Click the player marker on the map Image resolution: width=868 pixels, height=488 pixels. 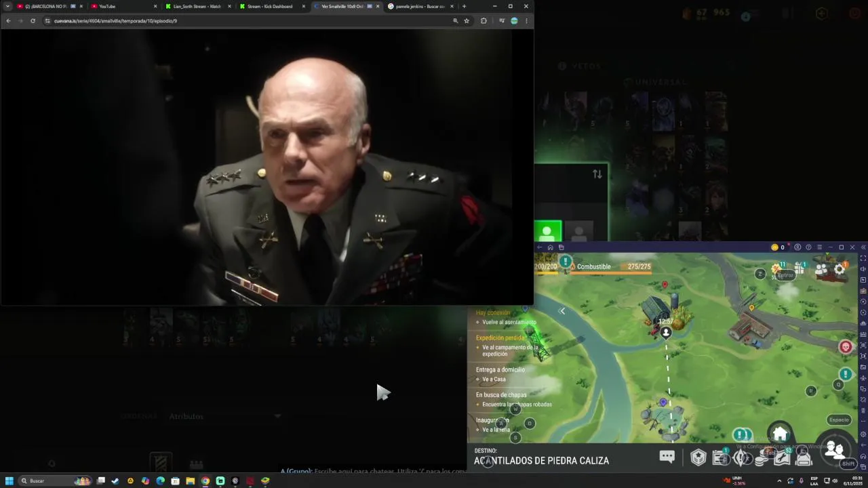coord(666,332)
